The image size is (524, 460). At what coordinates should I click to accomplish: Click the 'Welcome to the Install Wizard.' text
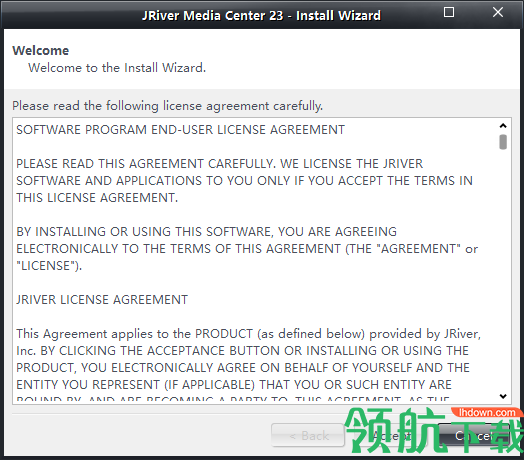(117, 68)
